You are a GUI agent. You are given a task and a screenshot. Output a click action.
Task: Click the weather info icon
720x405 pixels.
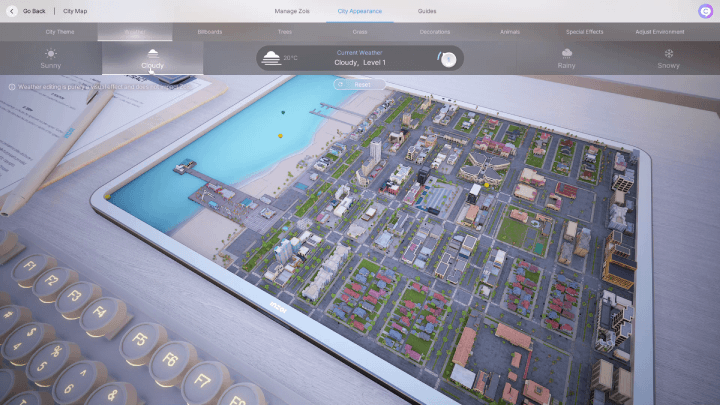coord(12,87)
